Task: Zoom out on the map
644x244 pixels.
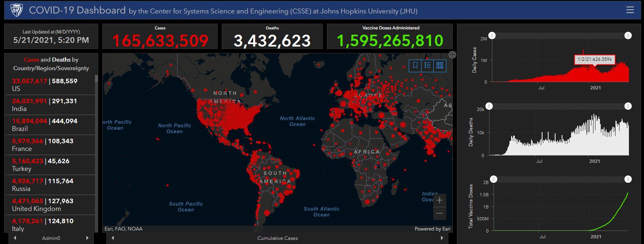Action: [439, 213]
